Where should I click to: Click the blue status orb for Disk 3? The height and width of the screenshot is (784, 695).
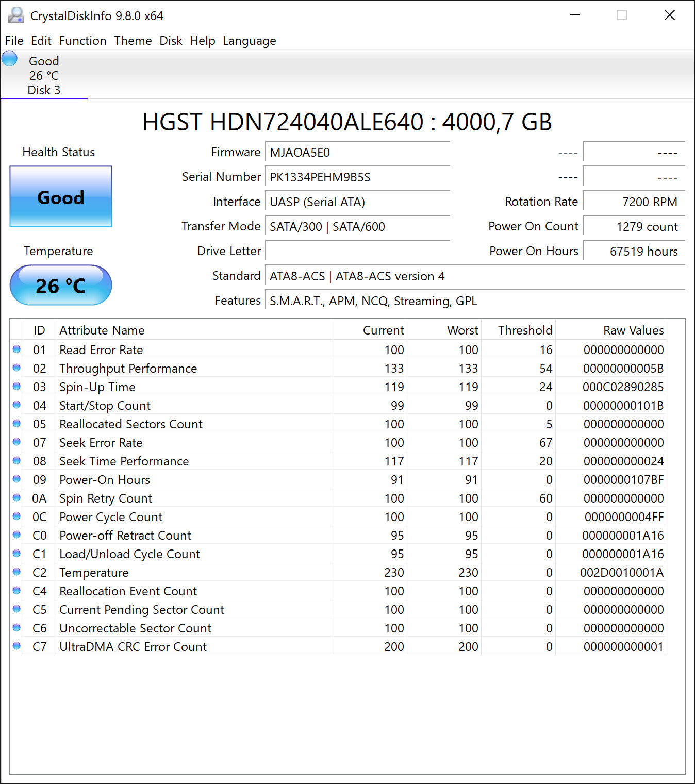10,59
